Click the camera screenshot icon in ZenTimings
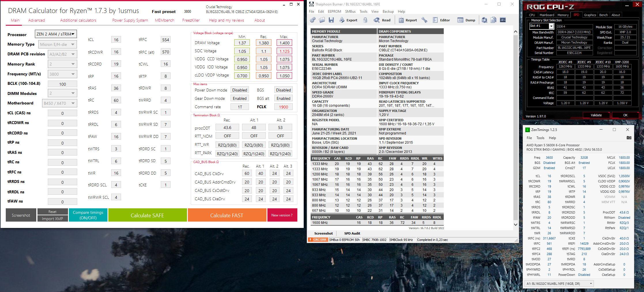The image size is (644, 292). pos(629,138)
